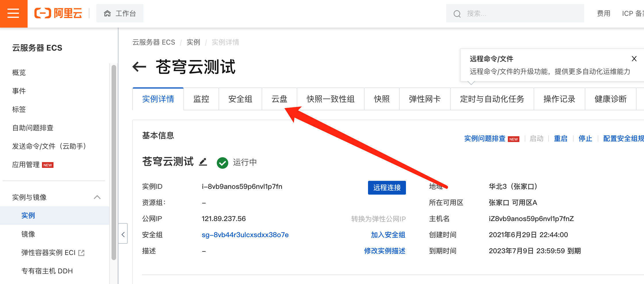Edit instance name with pencil icon
The width and height of the screenshot is (644, 284).
[203, 162]
